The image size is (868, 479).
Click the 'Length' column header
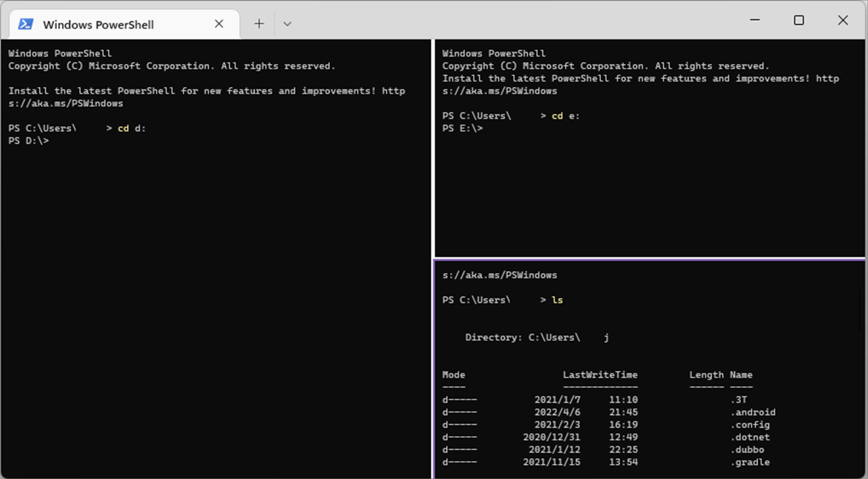707,375
